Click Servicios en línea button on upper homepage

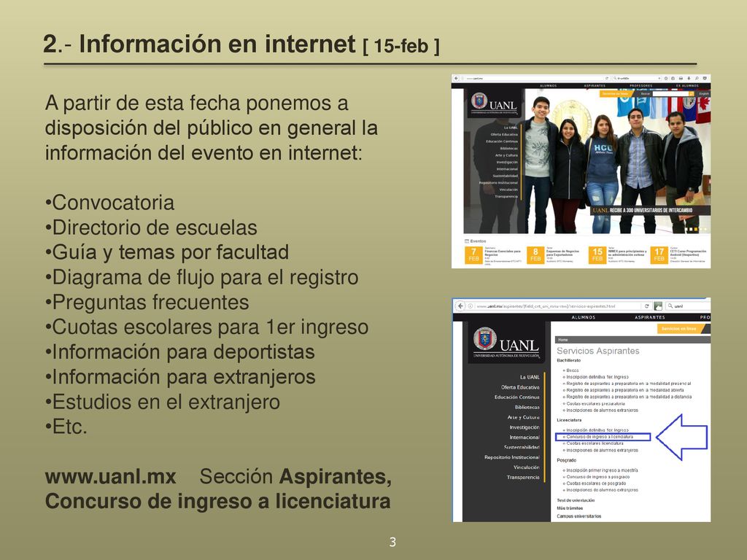(x=615, y=94)
